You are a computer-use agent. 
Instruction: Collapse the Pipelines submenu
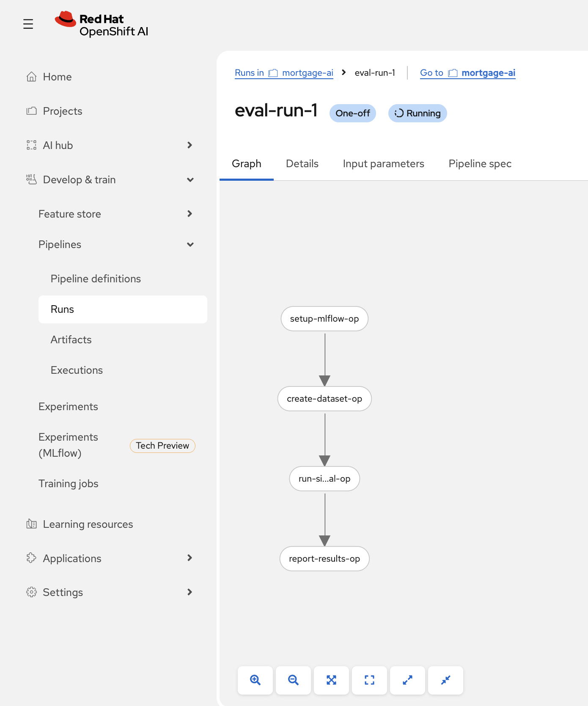(x=190, y=245)
